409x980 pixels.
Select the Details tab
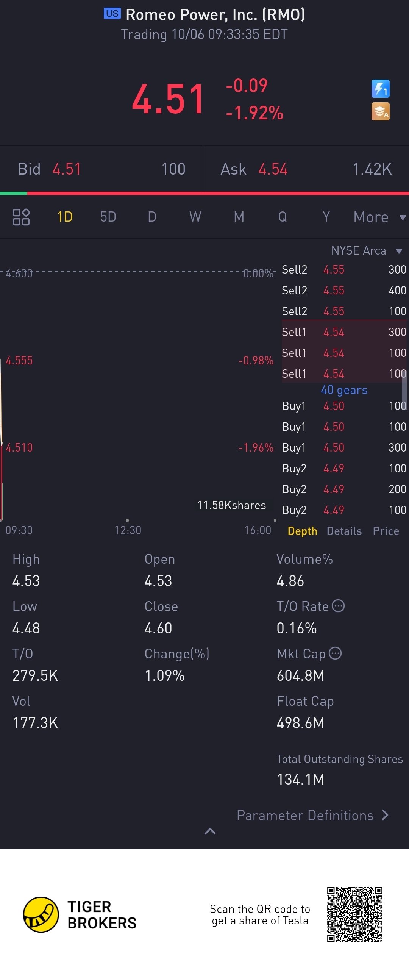click(x=344, y=531)
